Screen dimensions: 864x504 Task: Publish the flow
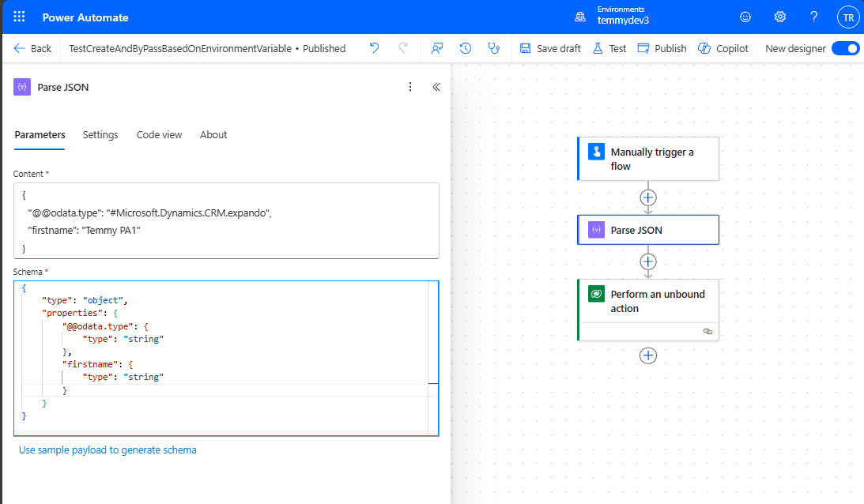(662, 48)
